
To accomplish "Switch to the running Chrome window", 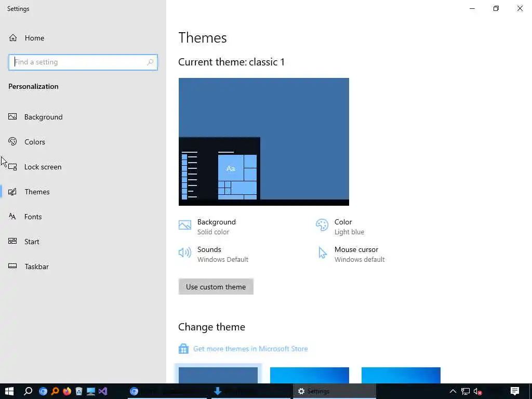I will pyautogui.click(x=167, y=391).
